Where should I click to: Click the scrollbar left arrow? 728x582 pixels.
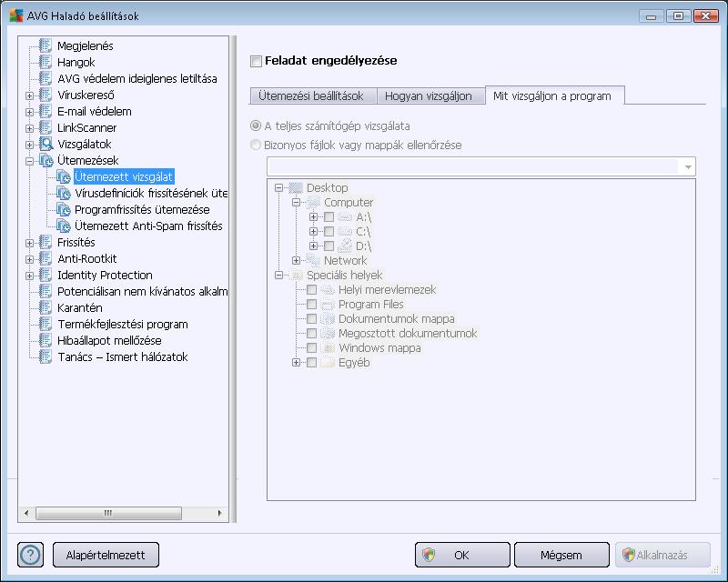pos(26,513)
